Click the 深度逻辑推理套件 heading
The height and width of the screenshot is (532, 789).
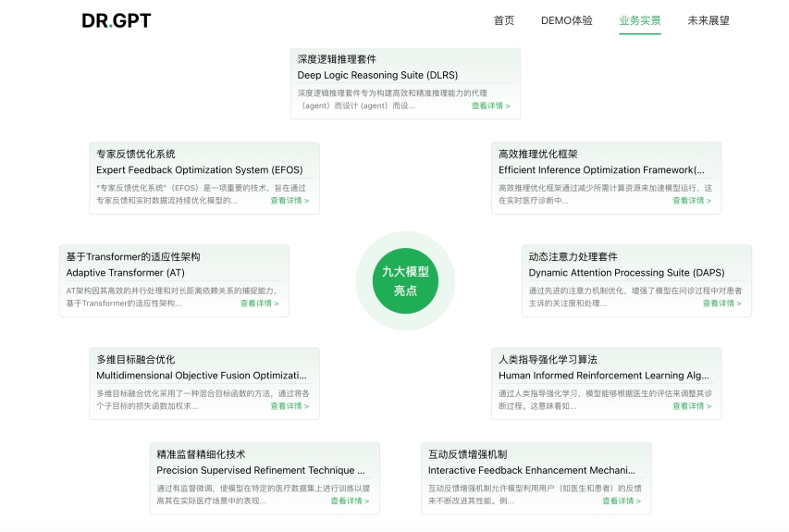tap(337, 59)
